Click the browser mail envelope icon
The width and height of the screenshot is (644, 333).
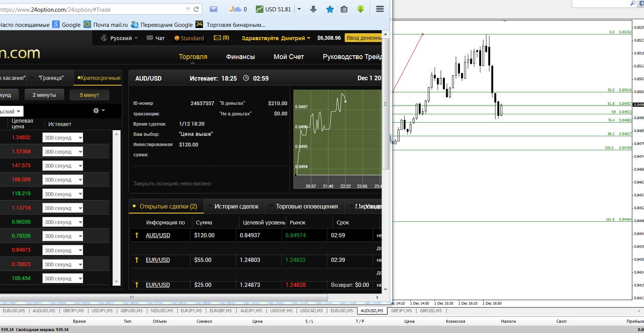point(214,9)
